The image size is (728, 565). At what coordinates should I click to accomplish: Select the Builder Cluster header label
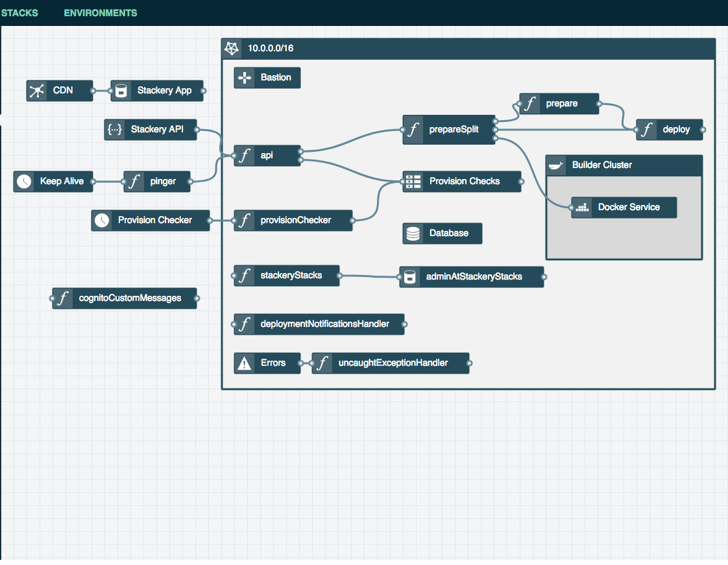[602, 165]
